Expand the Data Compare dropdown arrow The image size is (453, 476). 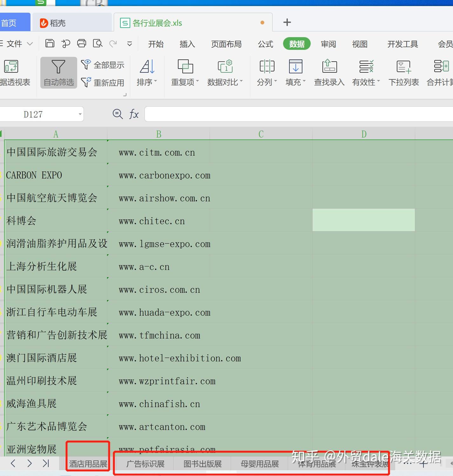coord(241,82)
